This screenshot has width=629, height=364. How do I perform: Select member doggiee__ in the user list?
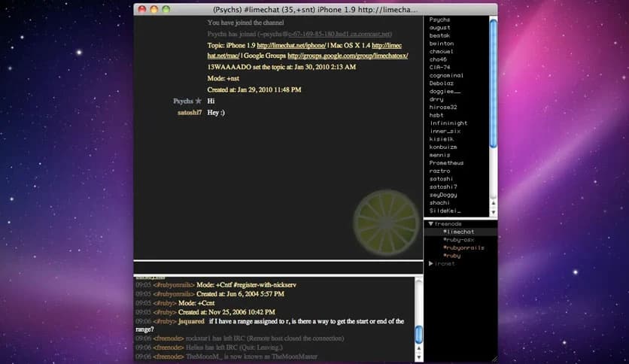[445, 92]
